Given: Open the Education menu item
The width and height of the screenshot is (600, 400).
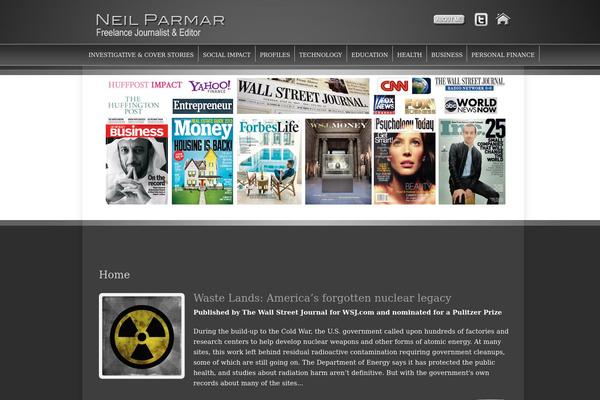Looking at the screenshot, I should pos(370,55).
